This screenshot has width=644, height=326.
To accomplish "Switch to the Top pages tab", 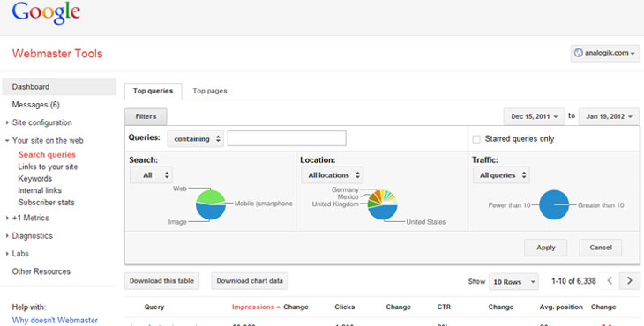I will 210,91.
